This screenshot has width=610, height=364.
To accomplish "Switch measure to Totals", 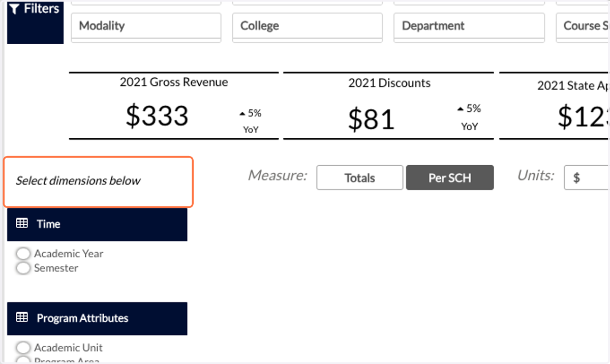I will point(360,178).
